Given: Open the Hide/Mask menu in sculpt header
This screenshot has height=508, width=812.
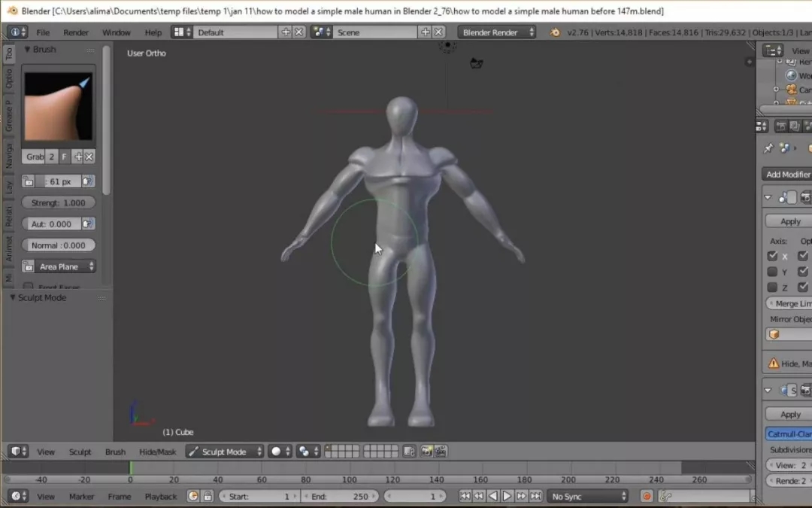Looking at the screenshot, I should 156,451.
